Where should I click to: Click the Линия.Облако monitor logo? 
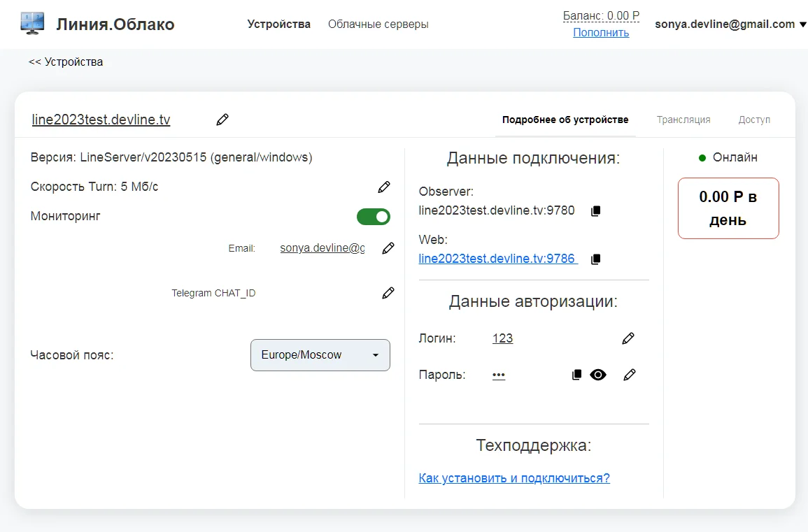[x=32, y=24]
